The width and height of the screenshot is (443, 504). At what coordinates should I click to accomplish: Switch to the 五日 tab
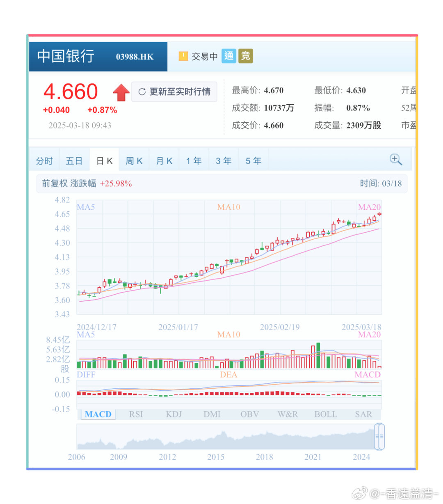coord(74,161)
